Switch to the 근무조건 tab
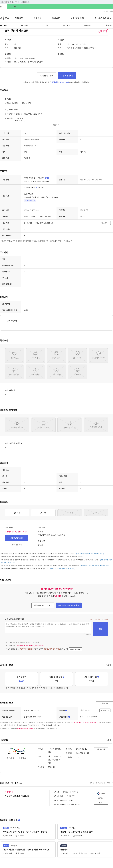113x868 pixels. coord(24,26)
